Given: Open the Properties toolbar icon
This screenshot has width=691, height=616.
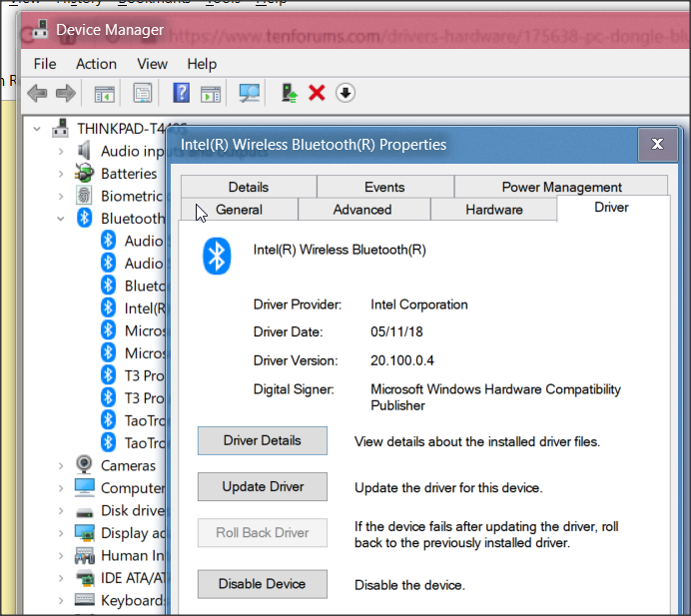Looking at the screenshot, I should (143, 93).
